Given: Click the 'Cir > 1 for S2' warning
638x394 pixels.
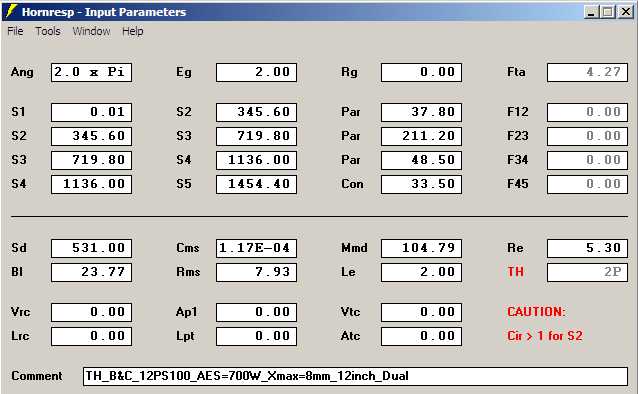Looking at the screenshot, I should pos(545,336).
